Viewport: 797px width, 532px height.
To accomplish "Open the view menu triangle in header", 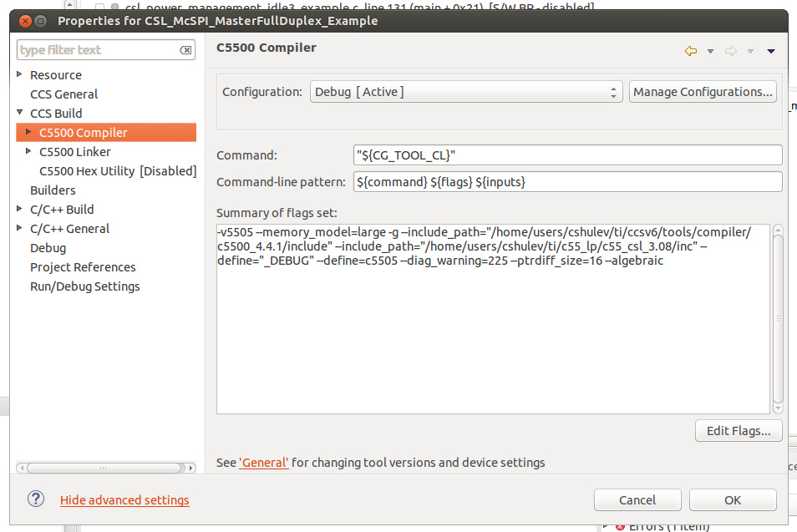I will [x=770, y=51].
